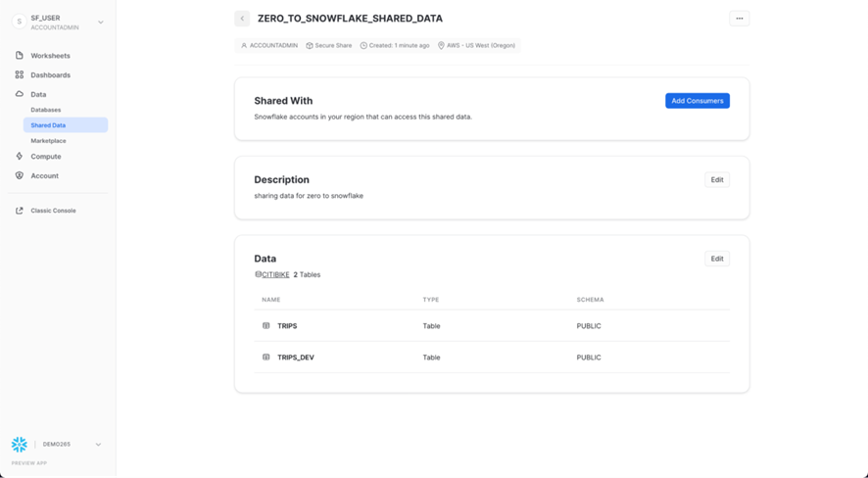Open Marketplace in the sidebar
Screen dimensions: 868x478
(x=48, y=141)
